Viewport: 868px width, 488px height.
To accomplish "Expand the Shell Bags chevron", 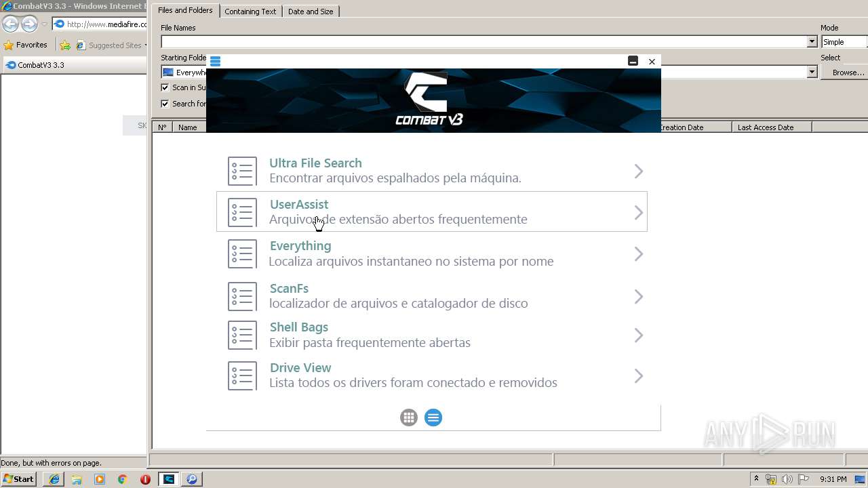I will tap(638, 335).
